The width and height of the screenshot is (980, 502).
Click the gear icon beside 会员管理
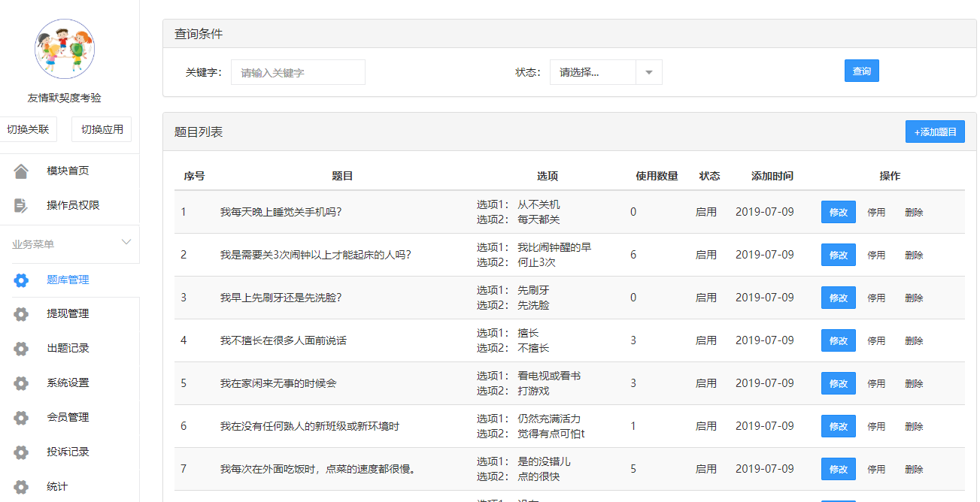(21, 418)
